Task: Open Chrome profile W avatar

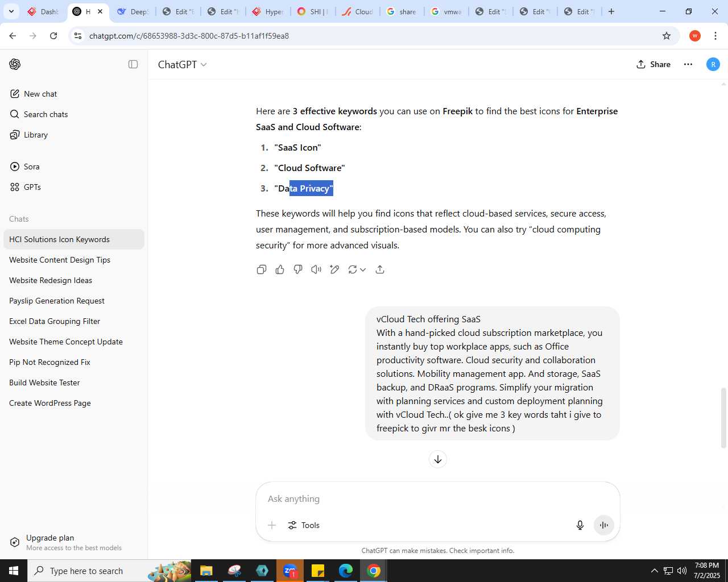Action: pyautogui.click(x=694, y=36)
